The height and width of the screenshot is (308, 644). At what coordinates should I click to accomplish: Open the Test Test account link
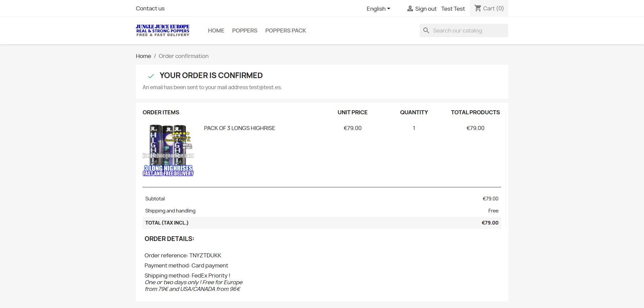click(453, 9)
